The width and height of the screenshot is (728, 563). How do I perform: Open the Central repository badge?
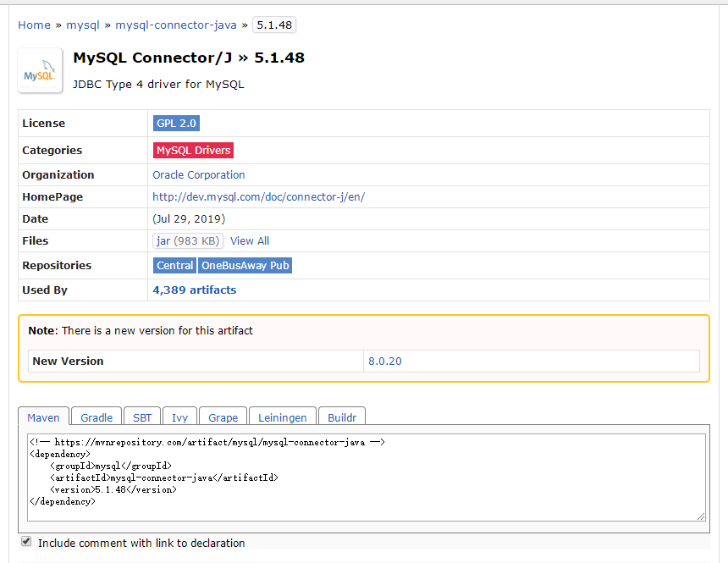tap(174, 265)
